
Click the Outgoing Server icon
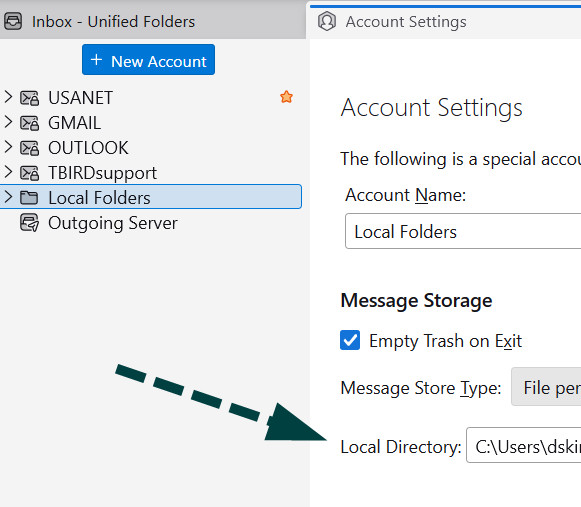tap(29, 223)
